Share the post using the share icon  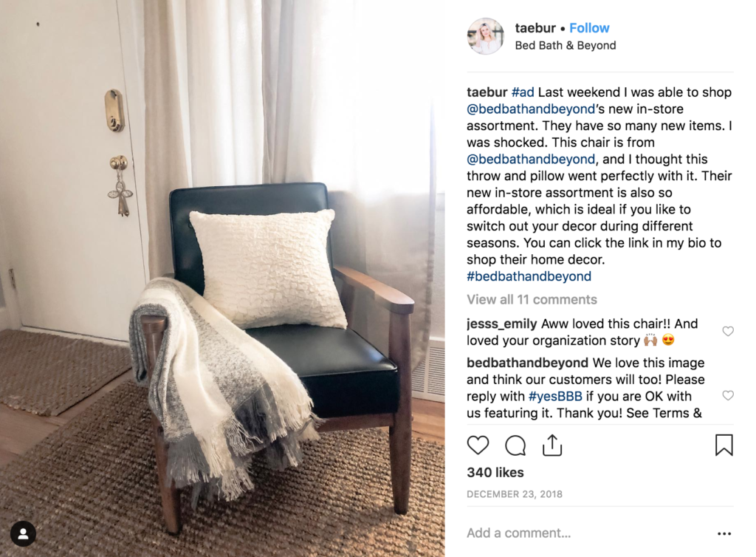(x=552, y=445)
